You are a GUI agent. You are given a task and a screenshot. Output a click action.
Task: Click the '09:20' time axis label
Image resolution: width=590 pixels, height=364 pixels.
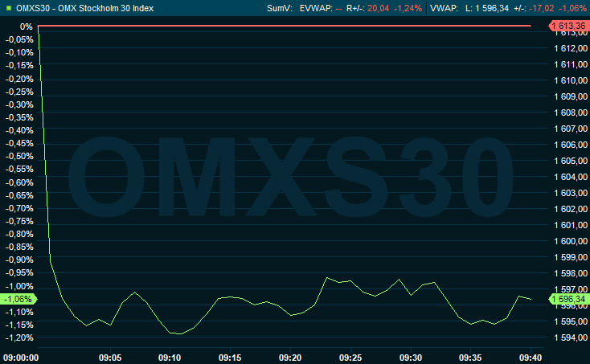[x=290, y=358]
